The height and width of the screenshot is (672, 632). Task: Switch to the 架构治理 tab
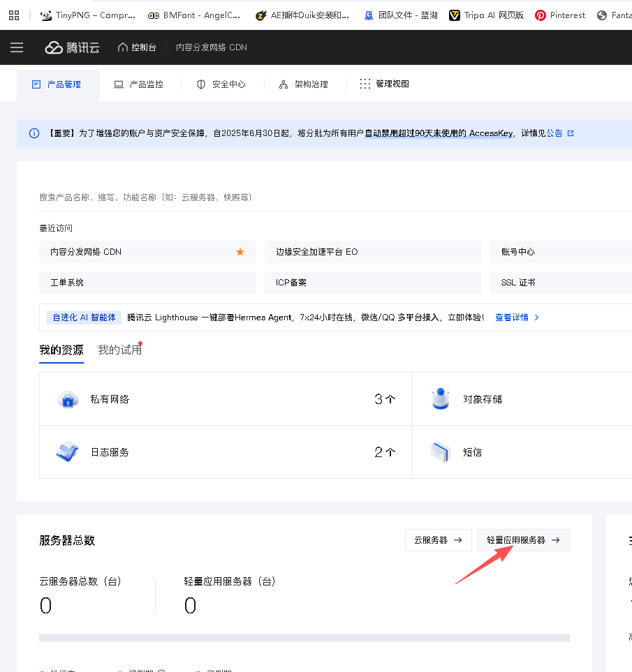[x=304, y=84]
